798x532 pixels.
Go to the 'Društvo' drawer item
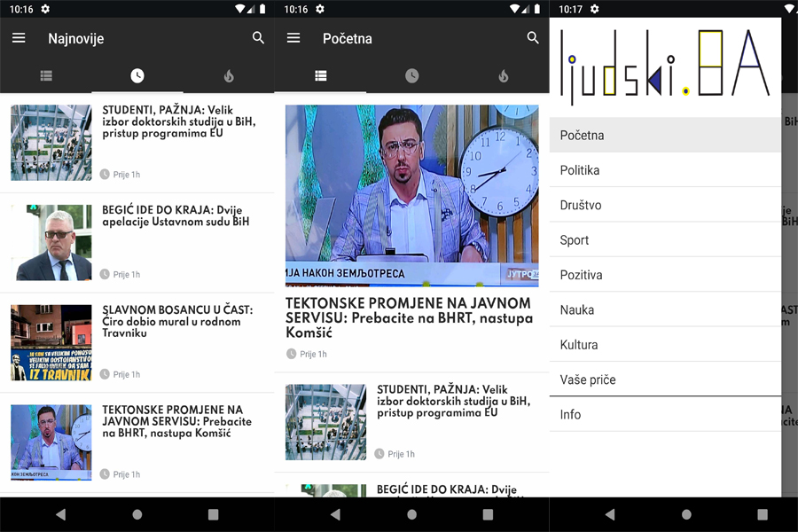click(x=665, y=205)
